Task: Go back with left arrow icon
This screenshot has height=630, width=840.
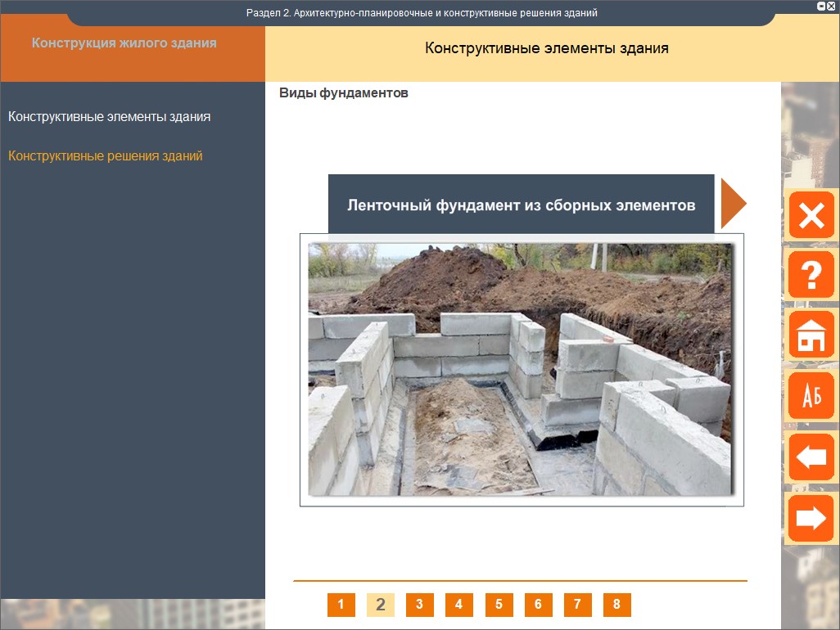Action: point(811,457)
